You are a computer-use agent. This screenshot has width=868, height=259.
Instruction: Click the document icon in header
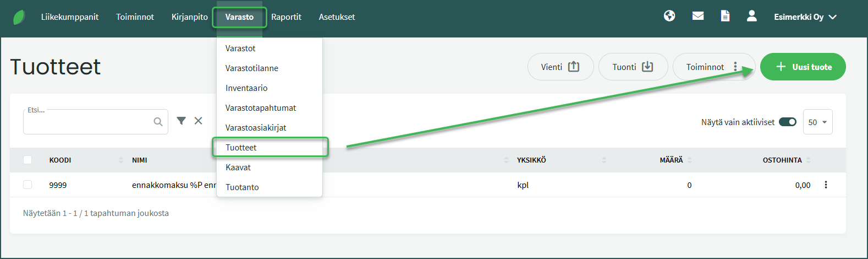(726, 16)
